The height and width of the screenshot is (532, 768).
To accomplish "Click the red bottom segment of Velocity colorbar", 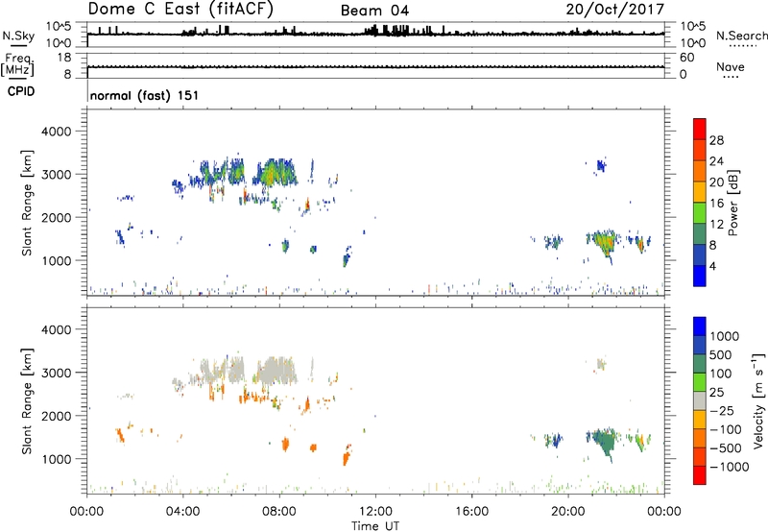I will (x=700, y=475).
